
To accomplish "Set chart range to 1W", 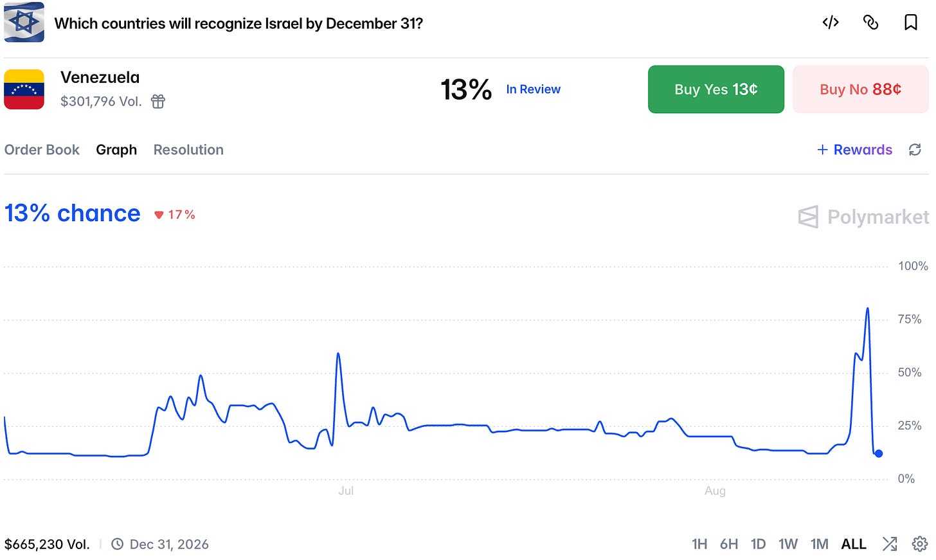I will click(788, 544).
